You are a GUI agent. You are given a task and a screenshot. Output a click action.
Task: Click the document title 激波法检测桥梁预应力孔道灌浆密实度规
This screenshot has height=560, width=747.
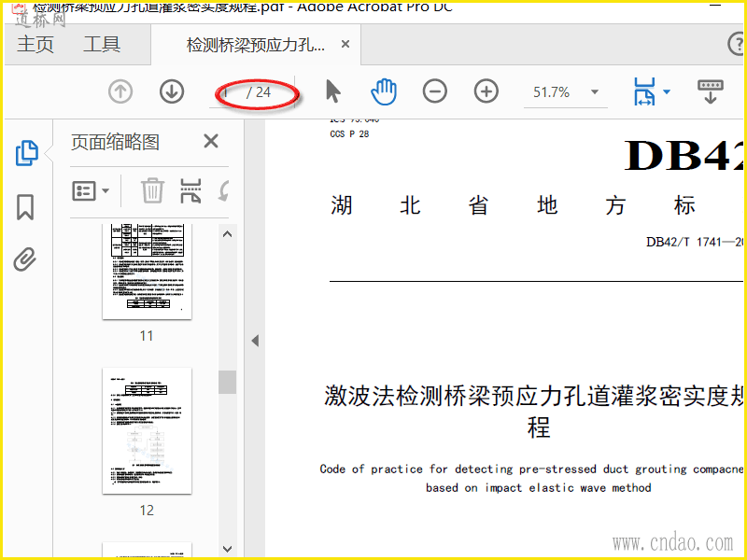[x=533, y=396]
